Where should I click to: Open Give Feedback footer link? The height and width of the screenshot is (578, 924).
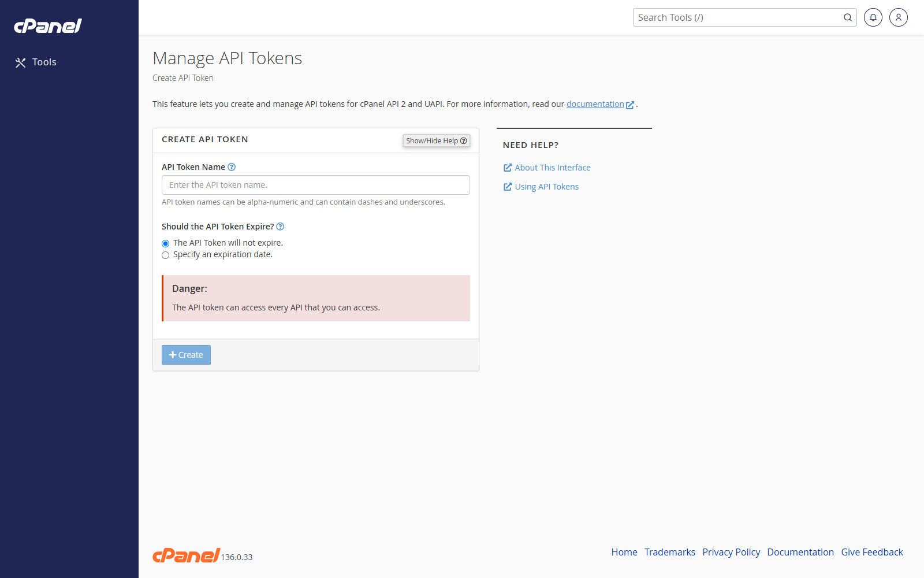(872, 552)
